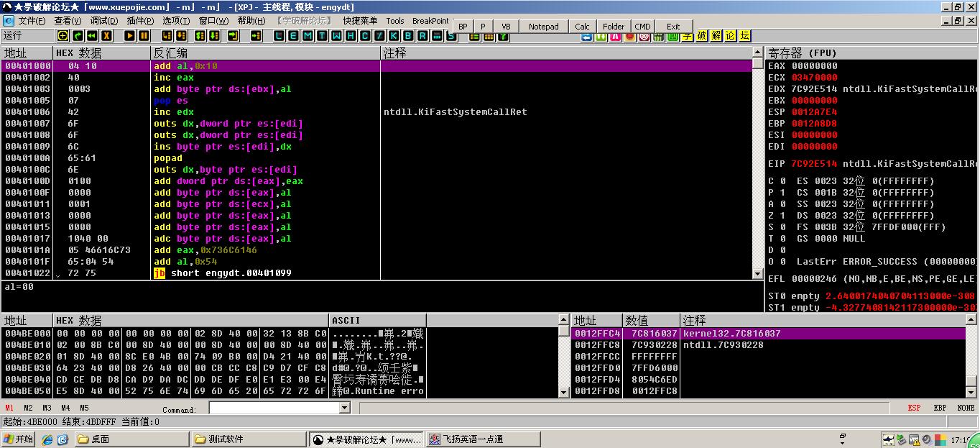Select the EBP stack mode button
980x448 pixels.
click(940, 408)
